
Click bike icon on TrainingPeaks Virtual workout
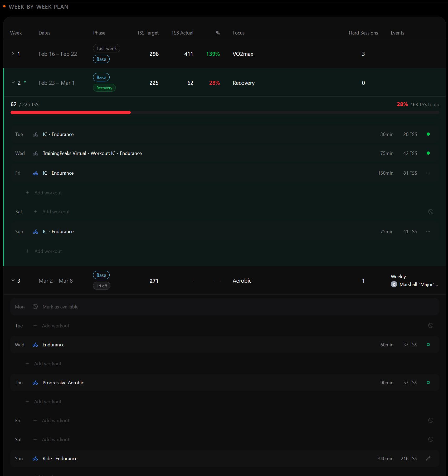click(35, 153)
